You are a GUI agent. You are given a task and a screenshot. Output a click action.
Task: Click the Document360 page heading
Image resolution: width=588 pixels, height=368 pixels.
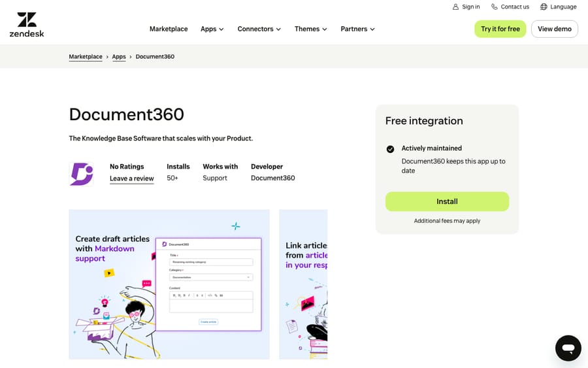click(x=126, y=114)
